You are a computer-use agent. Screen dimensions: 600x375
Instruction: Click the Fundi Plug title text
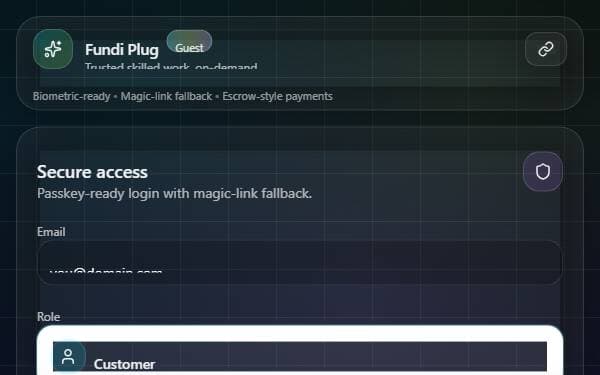pos(122,50)
